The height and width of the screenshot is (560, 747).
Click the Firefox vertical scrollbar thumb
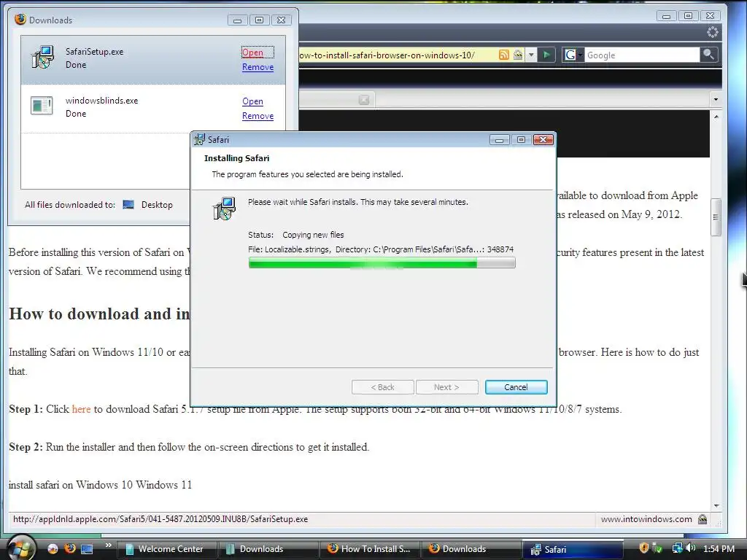(x=716, y=217)
